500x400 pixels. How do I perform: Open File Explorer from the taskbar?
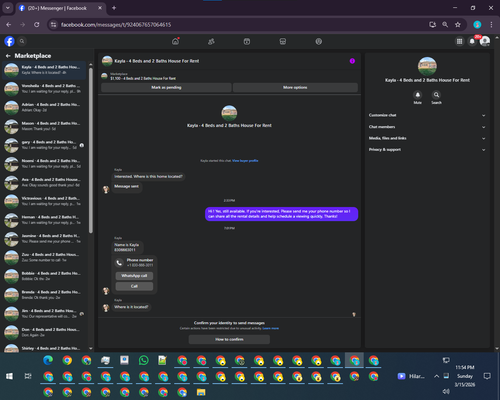201,392
